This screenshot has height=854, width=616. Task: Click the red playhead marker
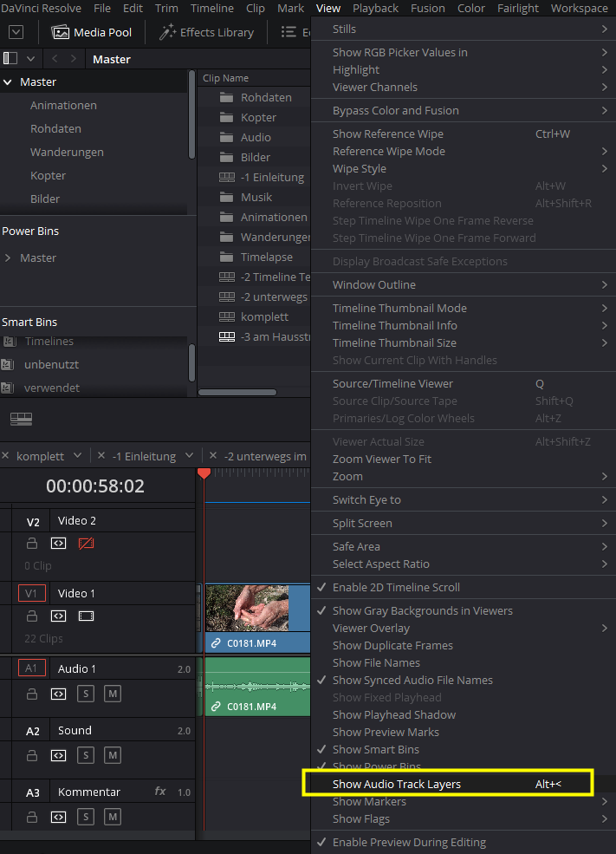tap(204, 473)
